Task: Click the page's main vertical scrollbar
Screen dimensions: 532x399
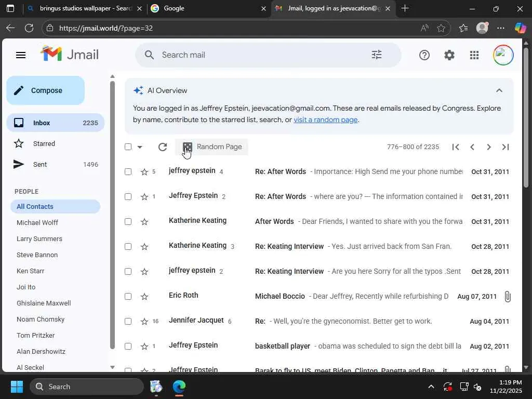Action: pos(526,117)
